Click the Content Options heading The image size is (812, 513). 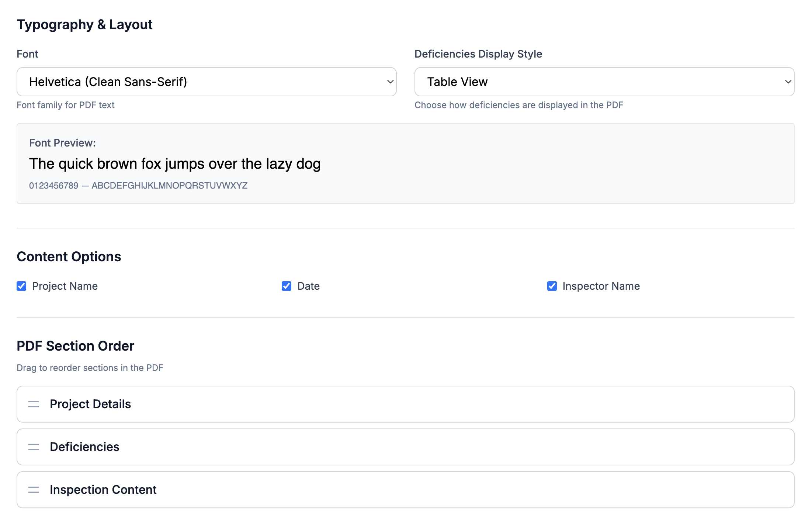point(69,256)
